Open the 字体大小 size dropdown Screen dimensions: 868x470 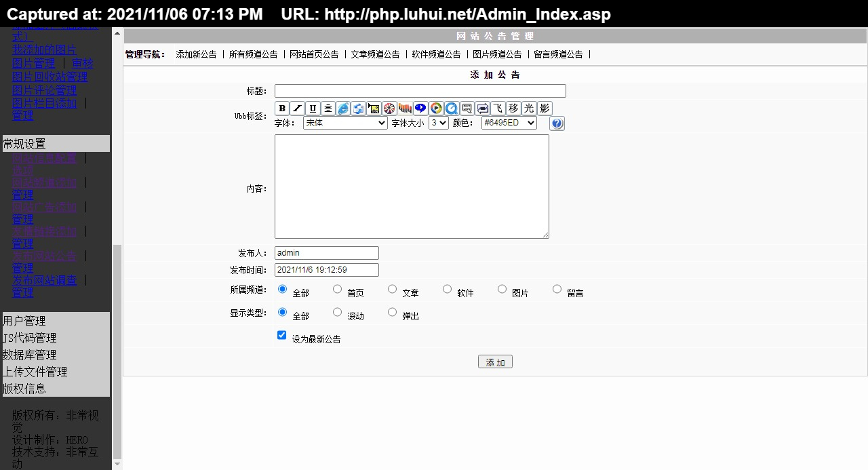[x=439, y=123]
